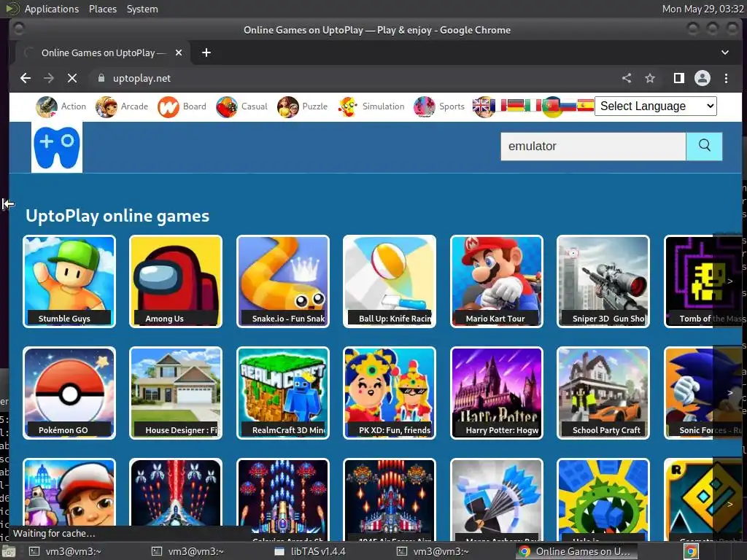Close the Online Games on UptoPlay tab
Image resolution: width=747 pixels, height=560 pixels.
[x=179, y=52]
